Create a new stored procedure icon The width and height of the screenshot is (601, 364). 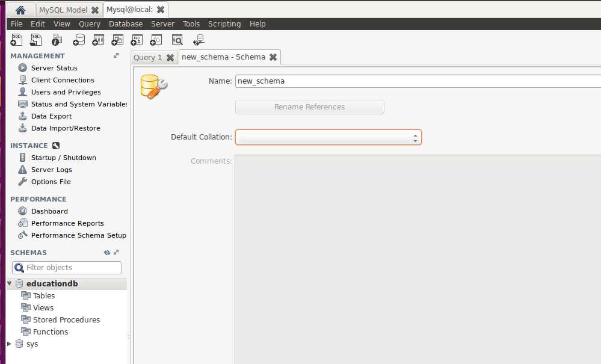coord(137,40)
